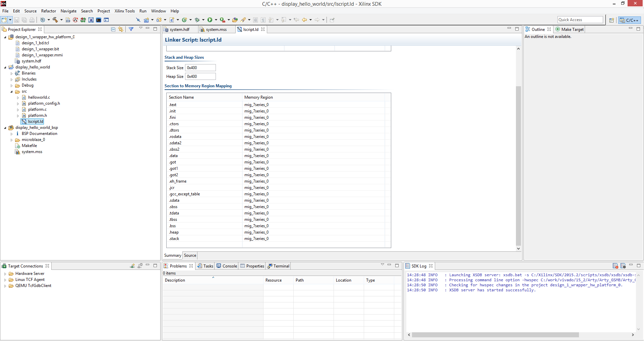The image size is (644, 341).
Task: Switch to the system.mss editor tab
Action: (x=216, y=30)
